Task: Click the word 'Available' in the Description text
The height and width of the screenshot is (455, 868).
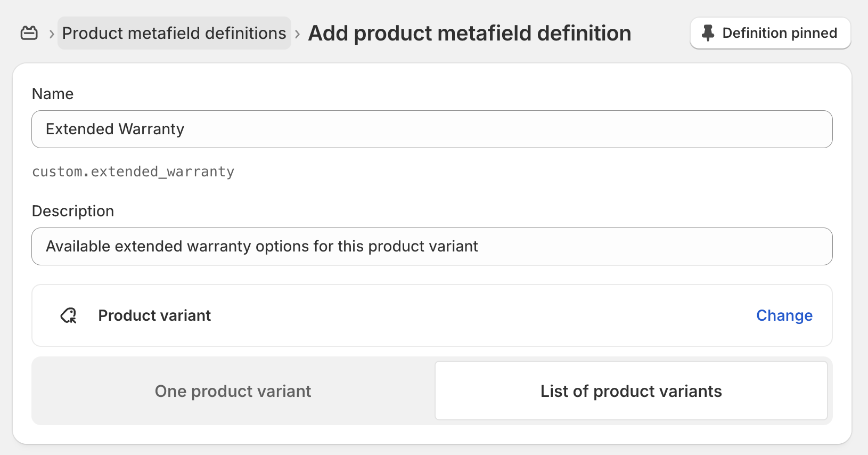Action: 77,247
